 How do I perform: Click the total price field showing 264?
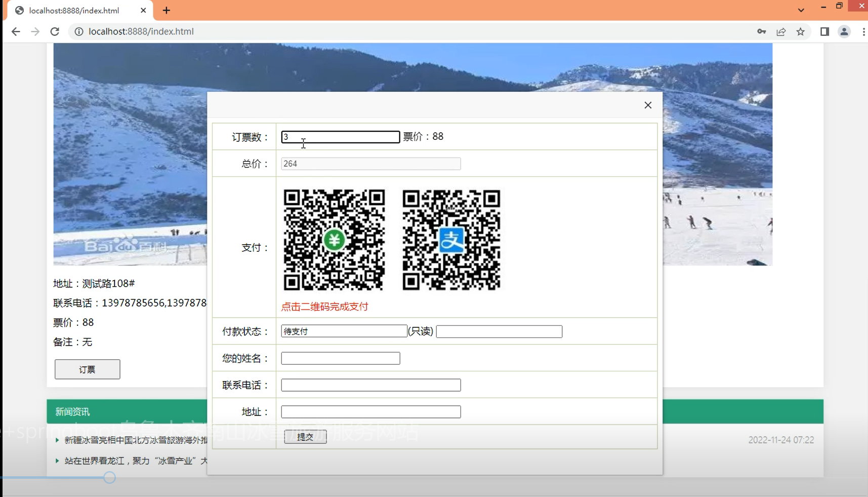click(x=370, y=164)
